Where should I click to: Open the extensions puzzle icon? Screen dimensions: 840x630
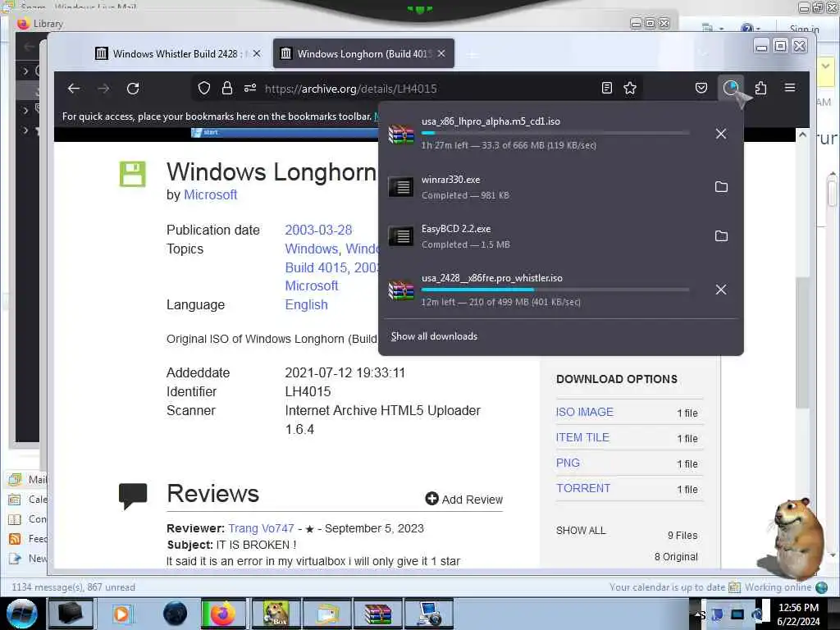coord(760,89)
